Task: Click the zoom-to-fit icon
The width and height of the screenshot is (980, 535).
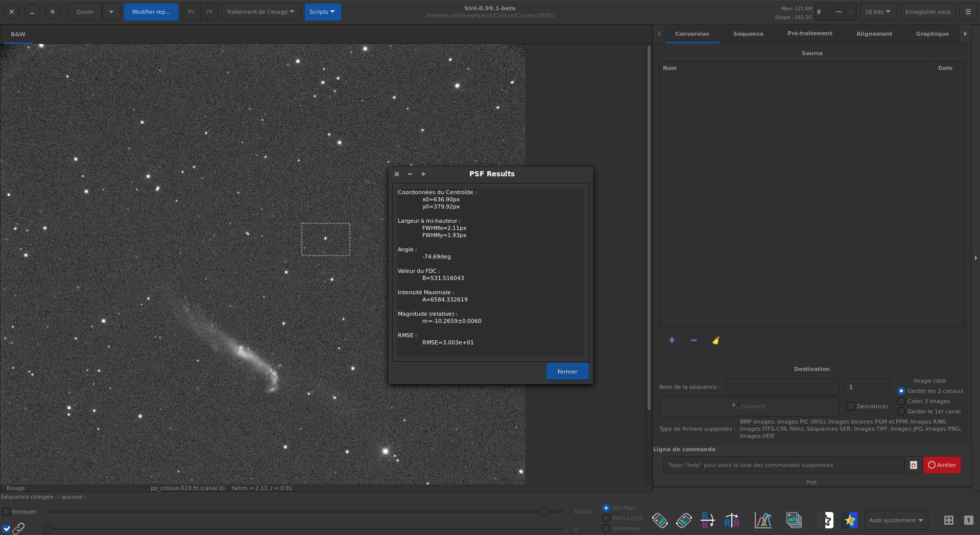Action: (x=948, y=520)
